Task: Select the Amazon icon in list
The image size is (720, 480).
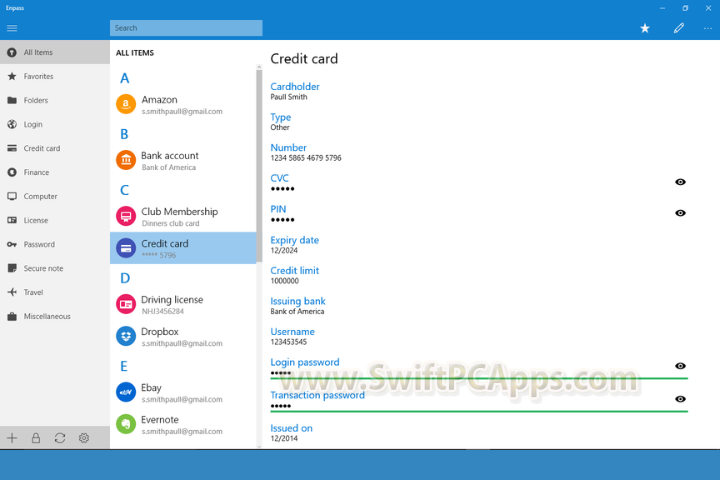Action: pos(126,104)
